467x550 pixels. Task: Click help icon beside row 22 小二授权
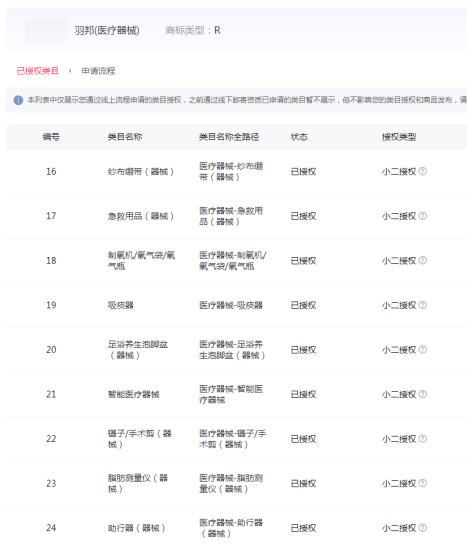point(423,438)
